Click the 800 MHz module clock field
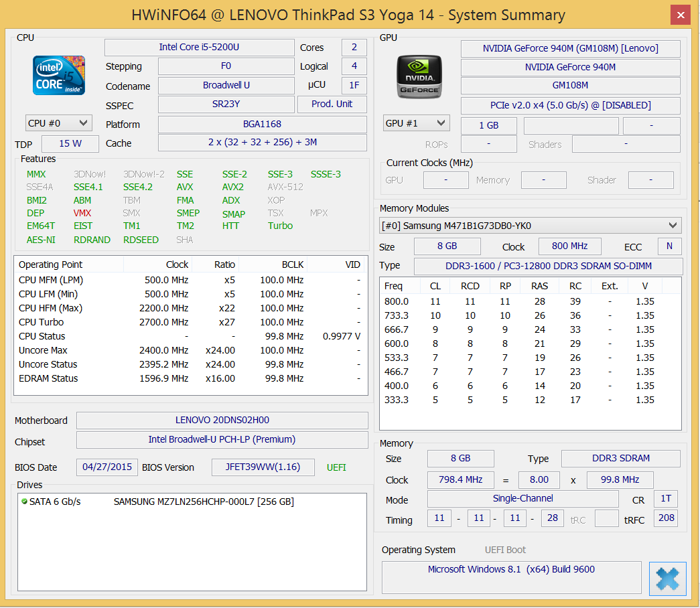700x608 pixels. point(569,246)
